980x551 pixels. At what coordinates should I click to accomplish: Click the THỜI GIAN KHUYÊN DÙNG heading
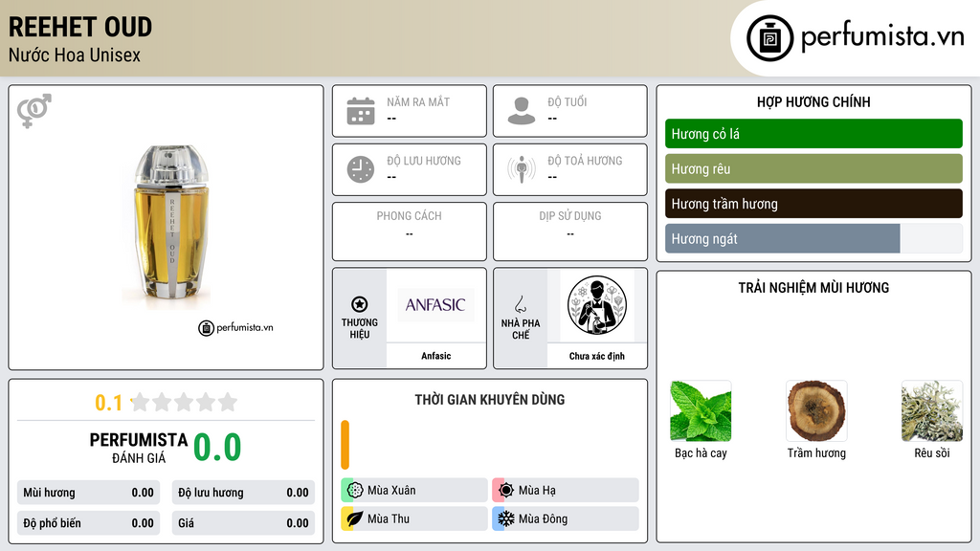click(x=489, y=399)
